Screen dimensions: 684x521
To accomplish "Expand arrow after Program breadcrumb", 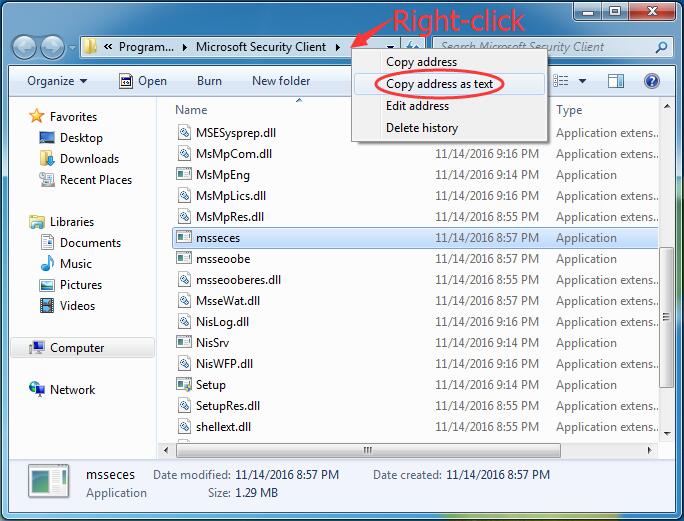I will [x=185, y=47].
